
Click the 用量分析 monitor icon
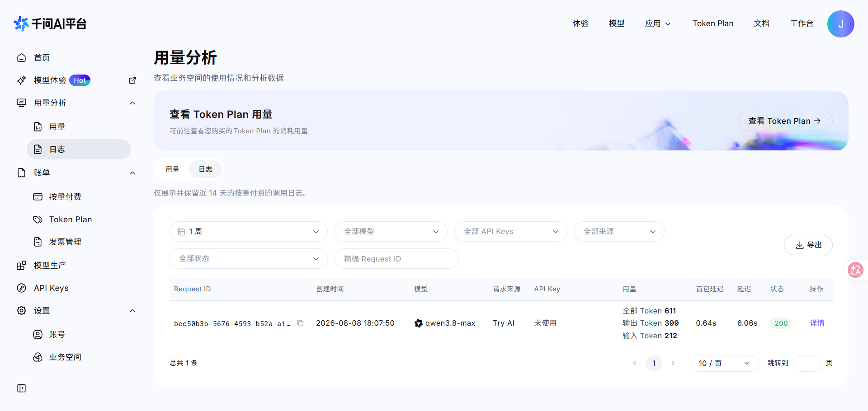coord(21,103)
